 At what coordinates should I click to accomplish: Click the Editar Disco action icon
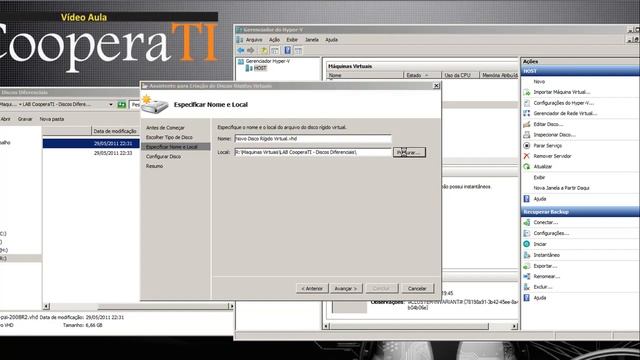coord(527,124)
